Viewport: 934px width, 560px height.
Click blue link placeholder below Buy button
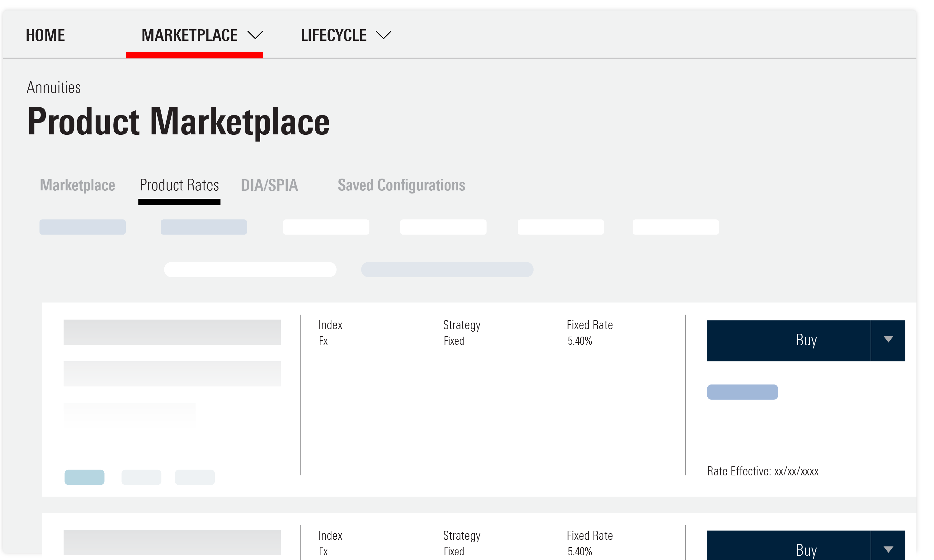point(742,392)
